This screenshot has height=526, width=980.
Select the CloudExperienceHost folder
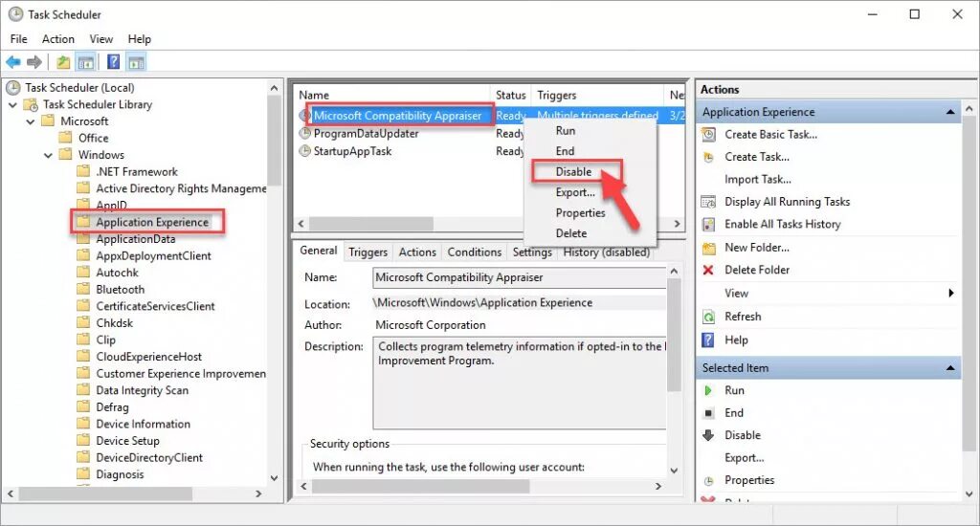[148, 357]
